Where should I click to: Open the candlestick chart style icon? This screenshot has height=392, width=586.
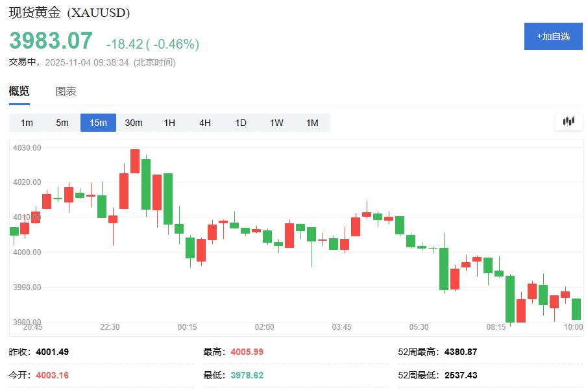click(568, 122)
